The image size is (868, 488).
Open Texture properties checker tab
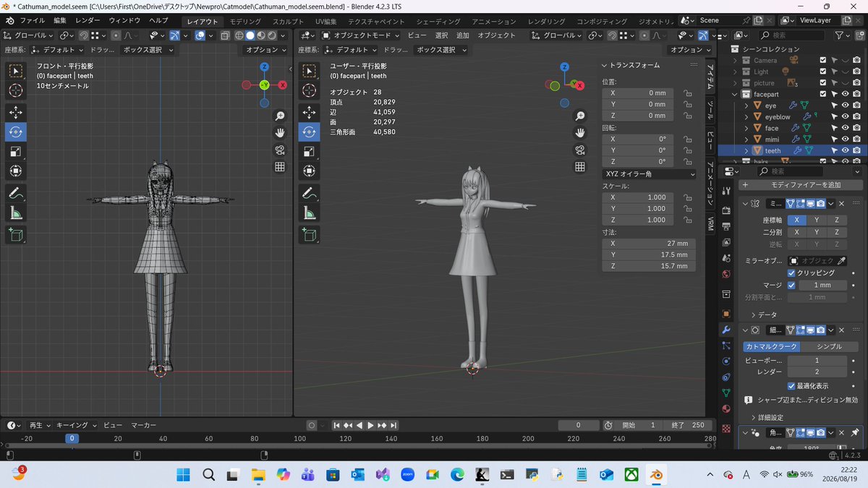726,428
